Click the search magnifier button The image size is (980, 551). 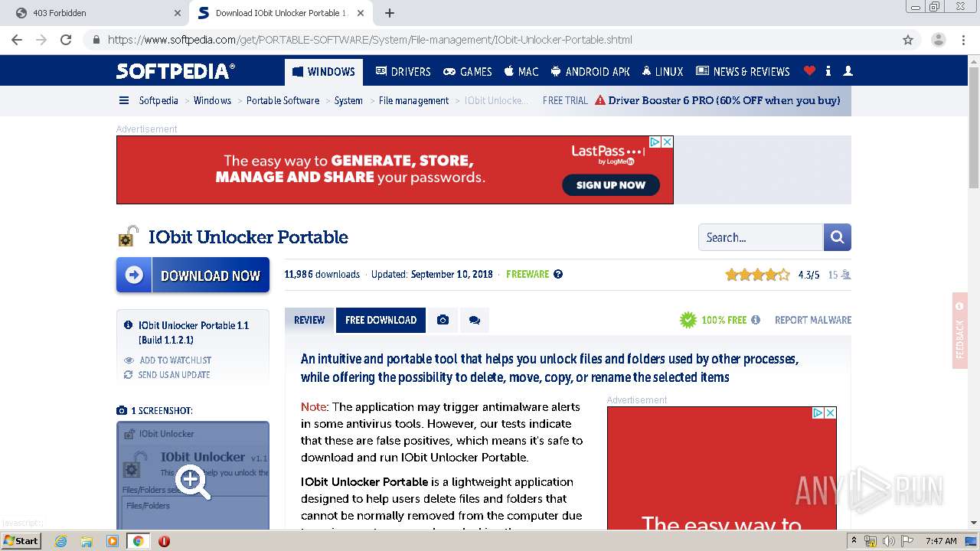837,237
